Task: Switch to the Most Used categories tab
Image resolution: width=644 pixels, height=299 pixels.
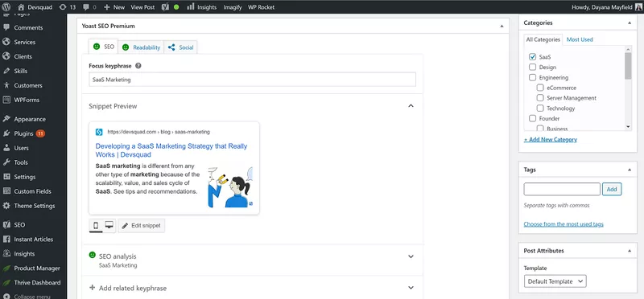Action: tap(580, 39)
